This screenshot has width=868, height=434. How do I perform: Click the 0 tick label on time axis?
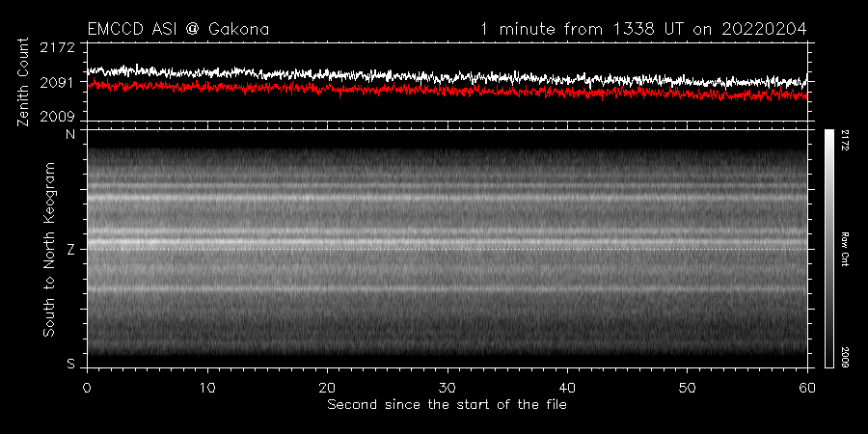[x=88, y=388]
